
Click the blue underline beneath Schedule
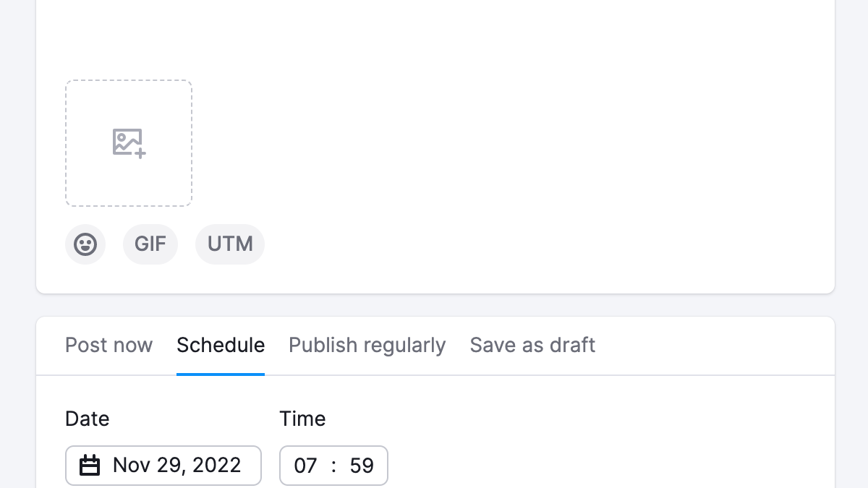click(221, 374)
